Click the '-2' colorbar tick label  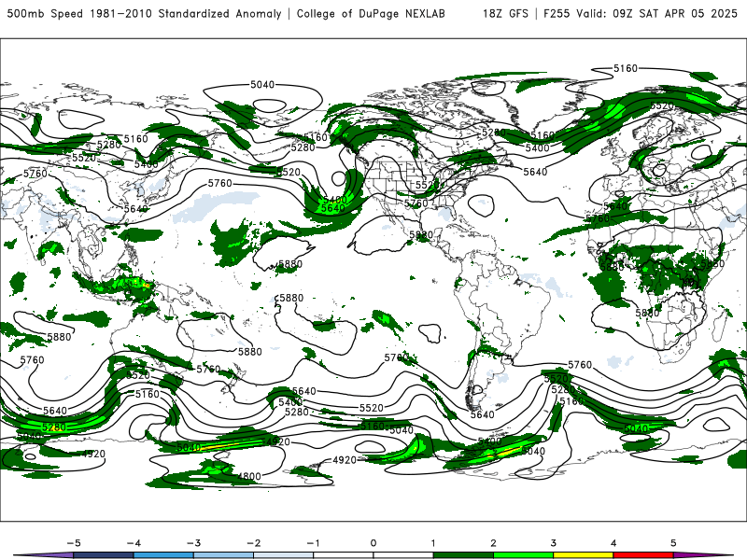point(253,543)
